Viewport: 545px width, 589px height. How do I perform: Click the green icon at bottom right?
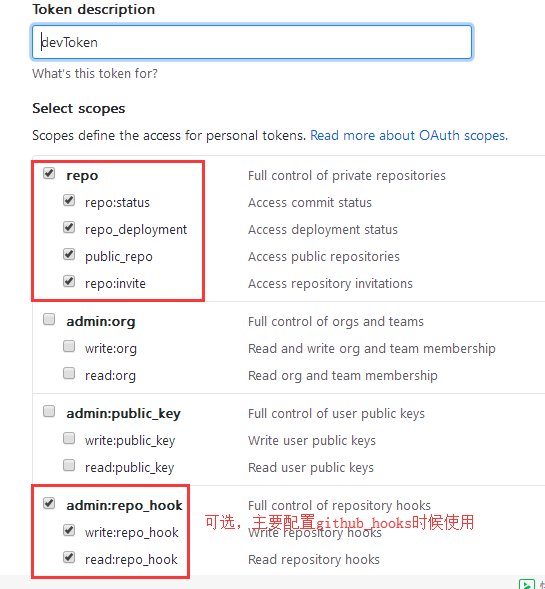(x=527, y=584)
